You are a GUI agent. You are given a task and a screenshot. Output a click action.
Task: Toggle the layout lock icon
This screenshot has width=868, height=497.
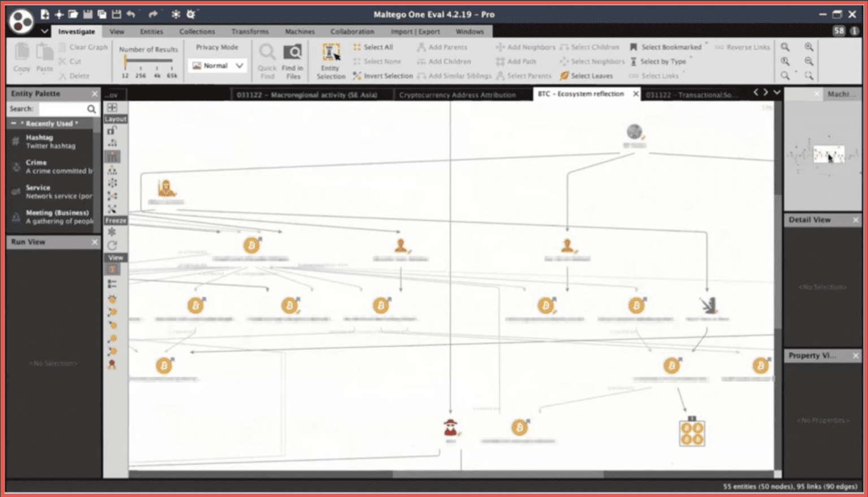tap(112, 131)
